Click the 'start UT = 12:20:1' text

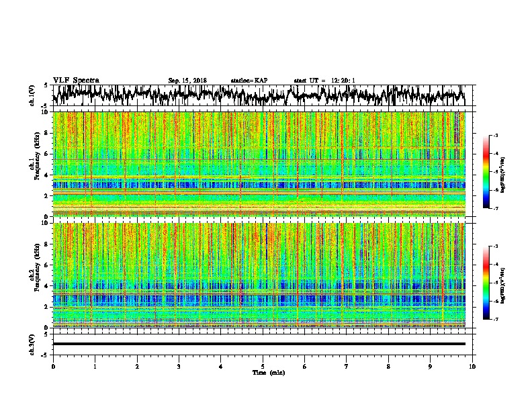(324, 81)
